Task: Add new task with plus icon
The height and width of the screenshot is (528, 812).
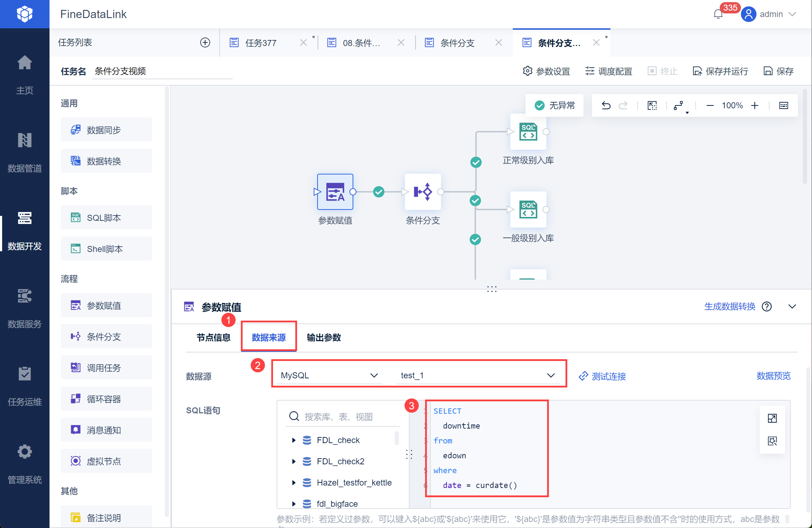Action: 205,43
